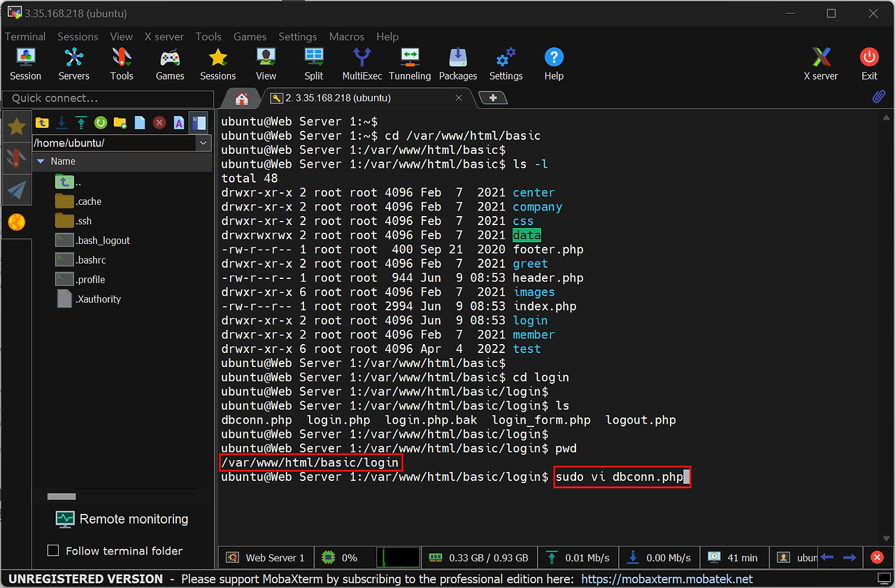Viewport: 895px width, 588px height.
Task: Open the MultiExec tool
Action: tap(361, 64)
